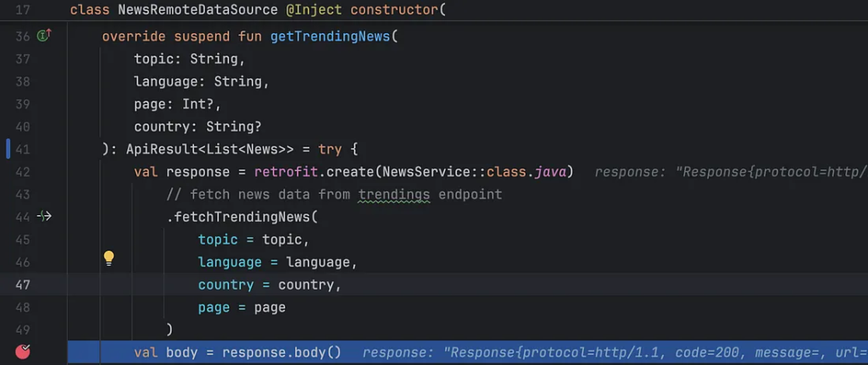868x365 pixels.
Task: Place cursor on response.body() call
Action: (x=281, y=352)
